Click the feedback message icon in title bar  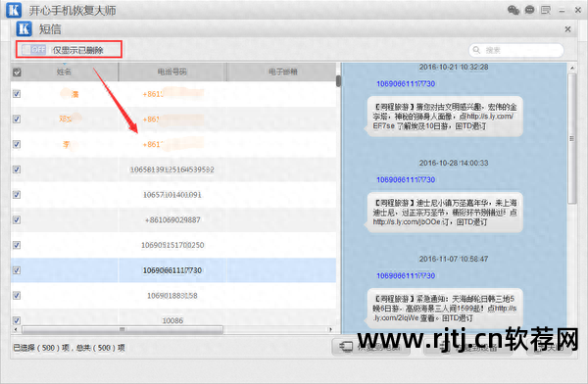pyautogui.click(x=546, y=10)
